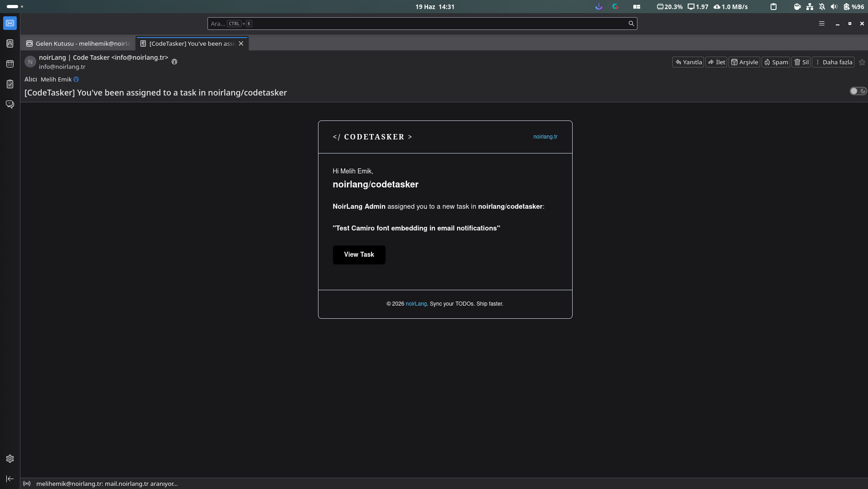Expand the Daha fazla menu
The width and height of the screenshot is (868, 489).
(833, 62)
